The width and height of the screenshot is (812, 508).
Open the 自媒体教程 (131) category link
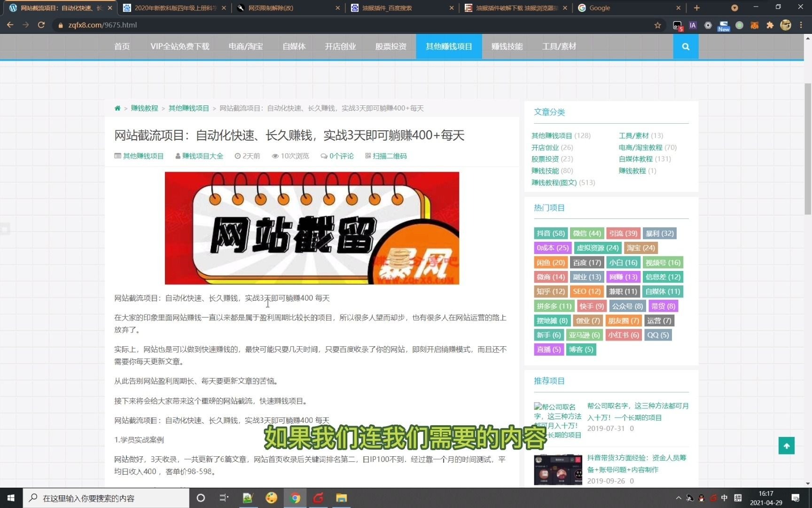(645, 159)
